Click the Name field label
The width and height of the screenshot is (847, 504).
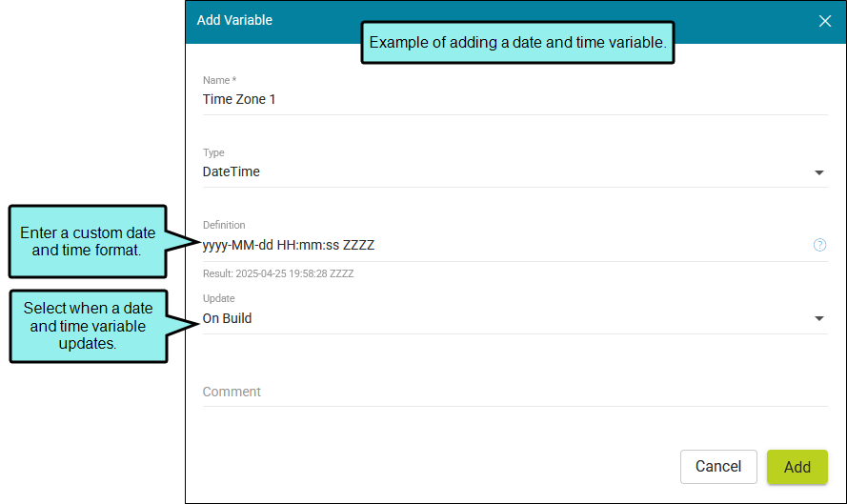coord(219,80)
